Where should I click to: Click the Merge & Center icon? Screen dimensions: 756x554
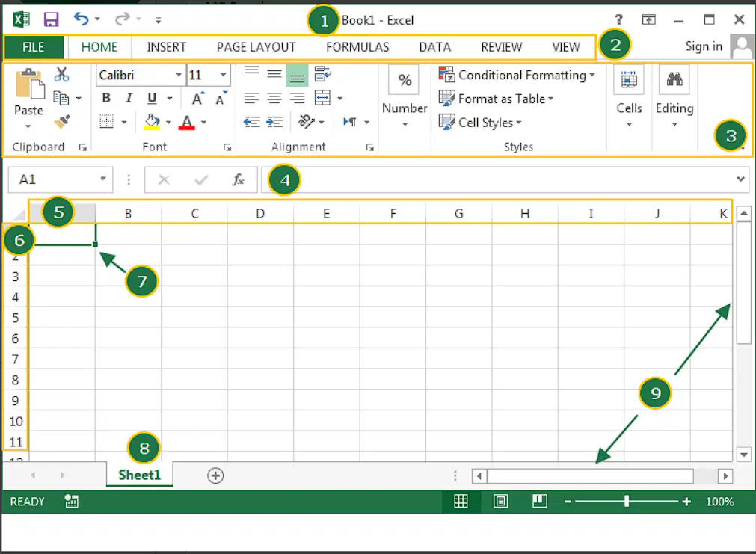pyautogui.click(x=322, y=98)
